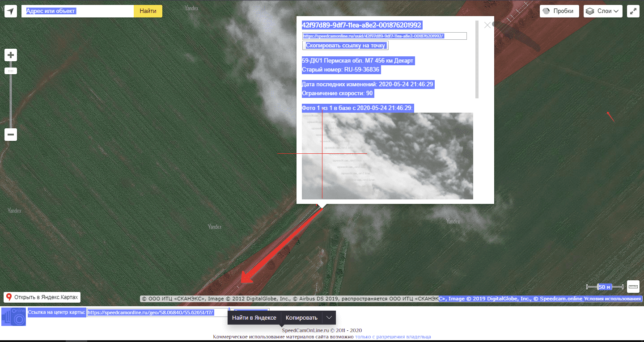Screen dimensions: 644x342
Task: Open the 'Speedcam.online' copyright link
Action: [x=561, y=299]
